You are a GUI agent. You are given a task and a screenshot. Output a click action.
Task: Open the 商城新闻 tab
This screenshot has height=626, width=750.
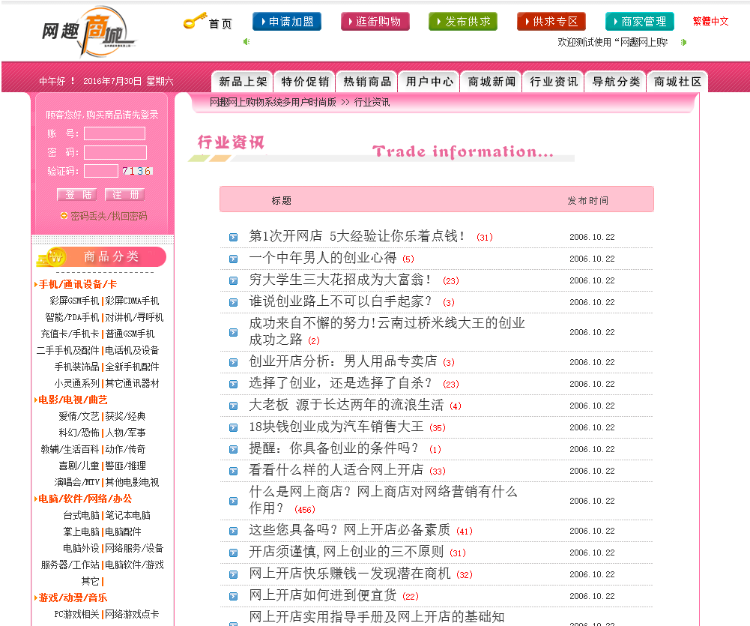pos(491,82)
